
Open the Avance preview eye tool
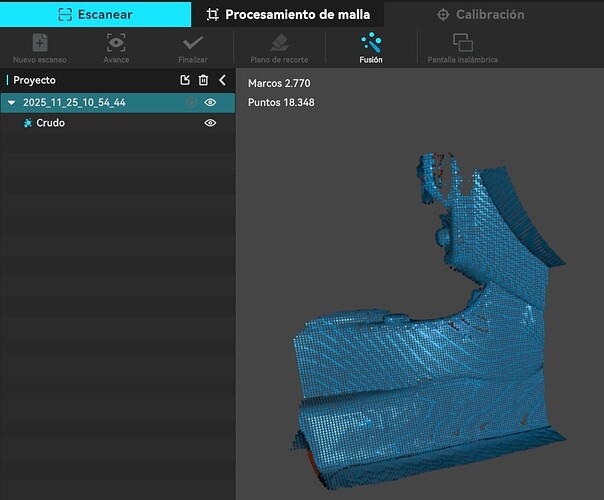(x=116, y=43)
